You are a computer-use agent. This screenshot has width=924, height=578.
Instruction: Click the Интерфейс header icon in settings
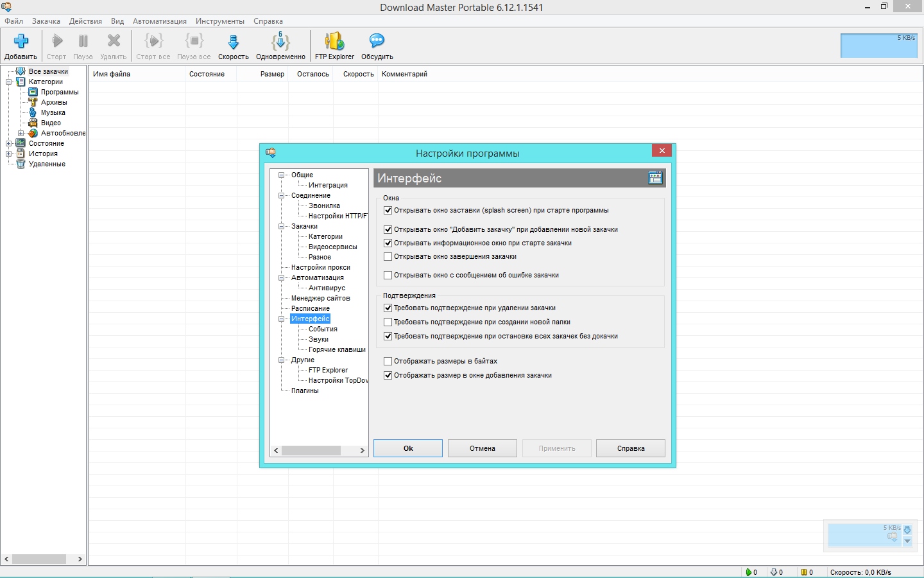coord(655,178)
